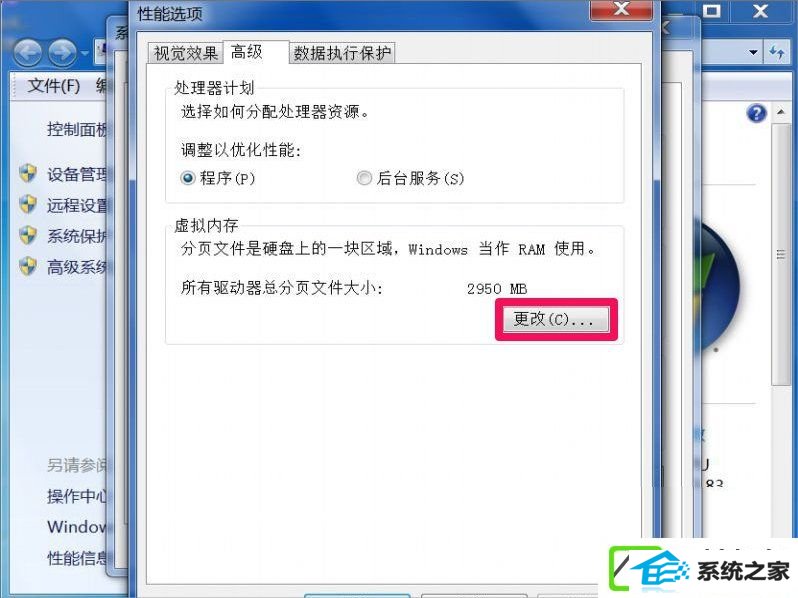Click the shield icon beside 高级系统
The height and width of the screenshot is (598, 798).
28,266
